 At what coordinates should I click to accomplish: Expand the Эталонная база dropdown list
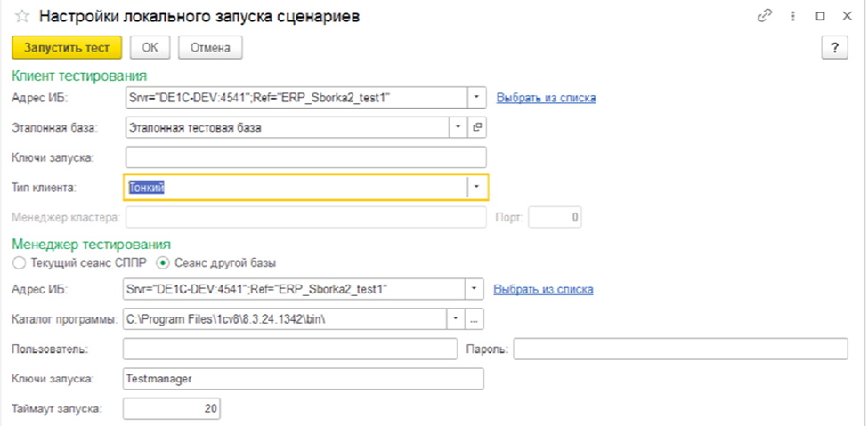pyautogui.click(x=458, y=127)
